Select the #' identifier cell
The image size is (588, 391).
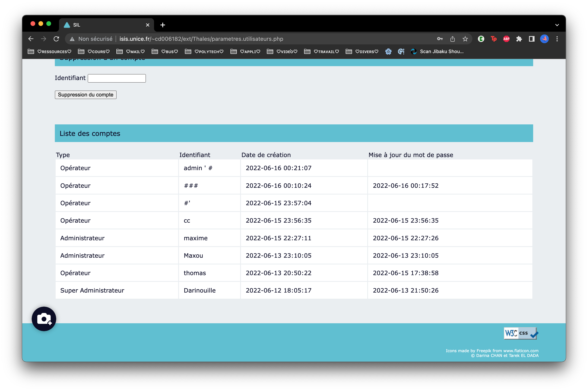point(210,203)
